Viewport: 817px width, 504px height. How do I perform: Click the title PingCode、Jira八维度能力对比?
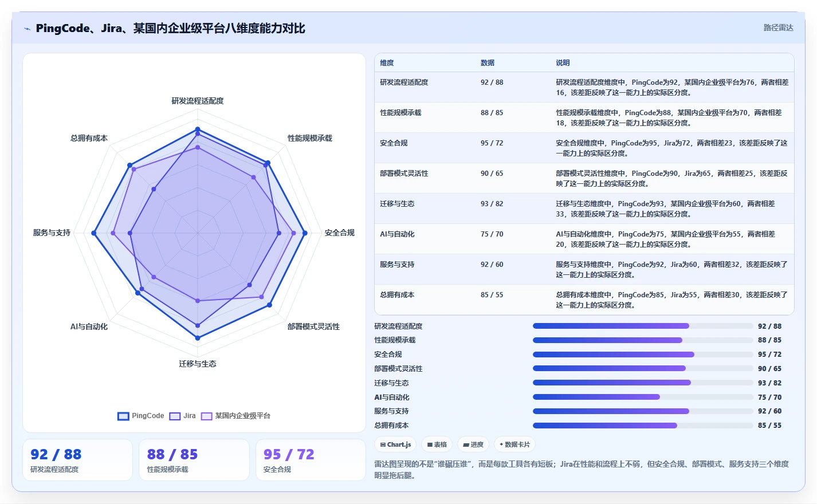pos(170,28)
